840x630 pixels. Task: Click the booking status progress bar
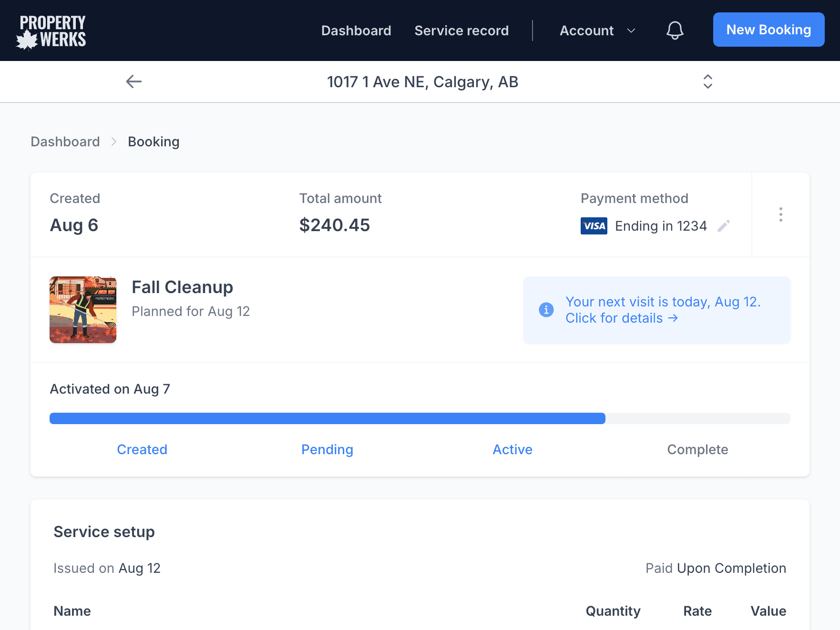tap(420, 418)
